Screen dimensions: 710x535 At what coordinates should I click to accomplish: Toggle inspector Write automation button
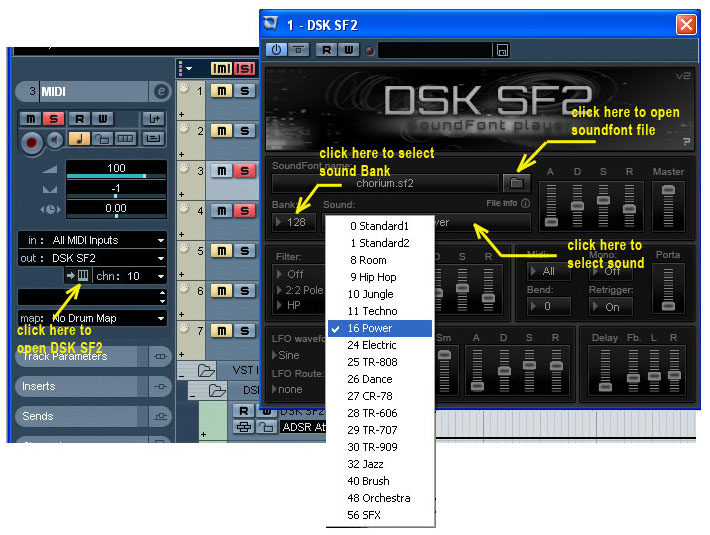103,119
